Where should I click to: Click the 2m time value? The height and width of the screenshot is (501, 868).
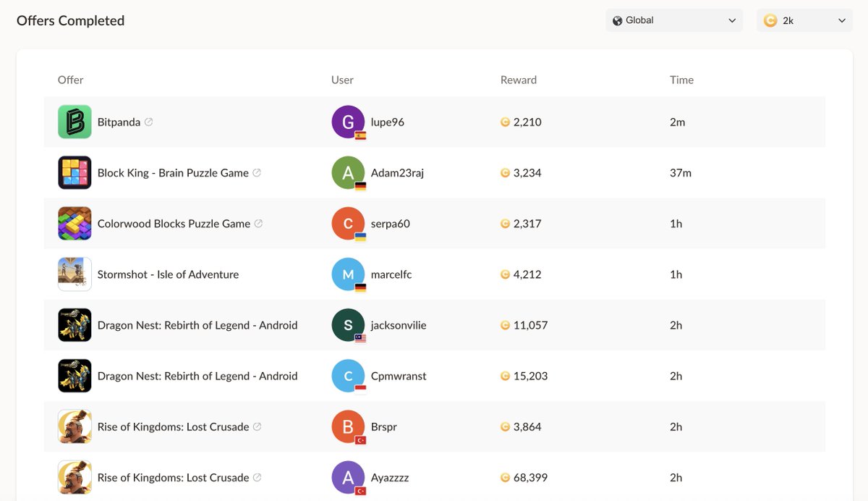pyautogui.click(x=677, y=122)
